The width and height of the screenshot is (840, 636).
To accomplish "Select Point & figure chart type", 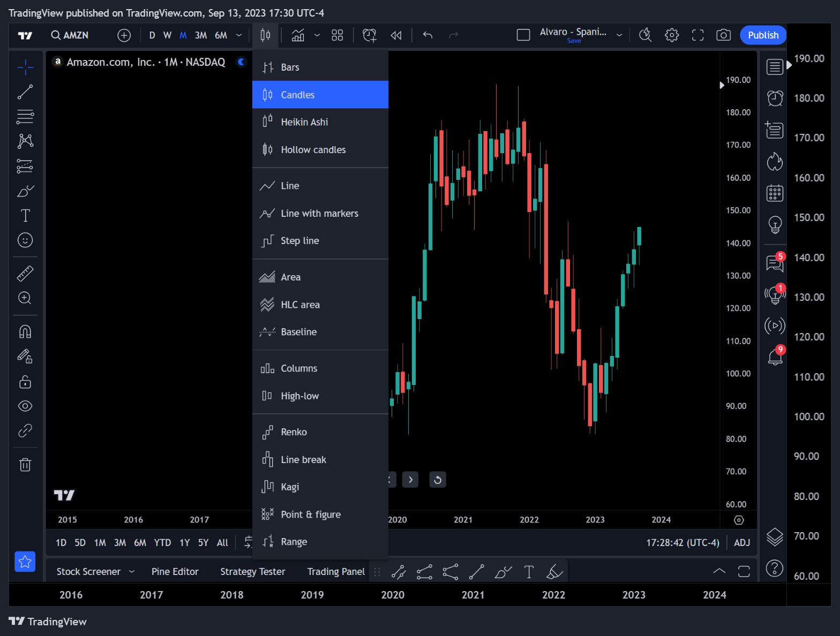I will 320,514.
